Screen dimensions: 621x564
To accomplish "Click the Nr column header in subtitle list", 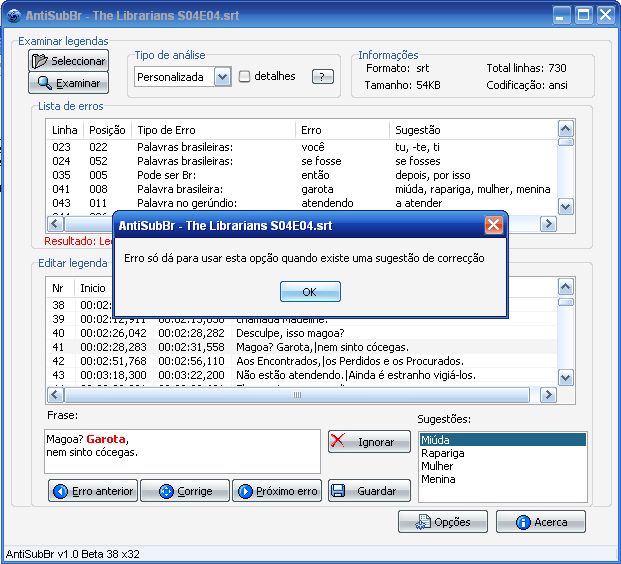I will (x=61, y=288).
